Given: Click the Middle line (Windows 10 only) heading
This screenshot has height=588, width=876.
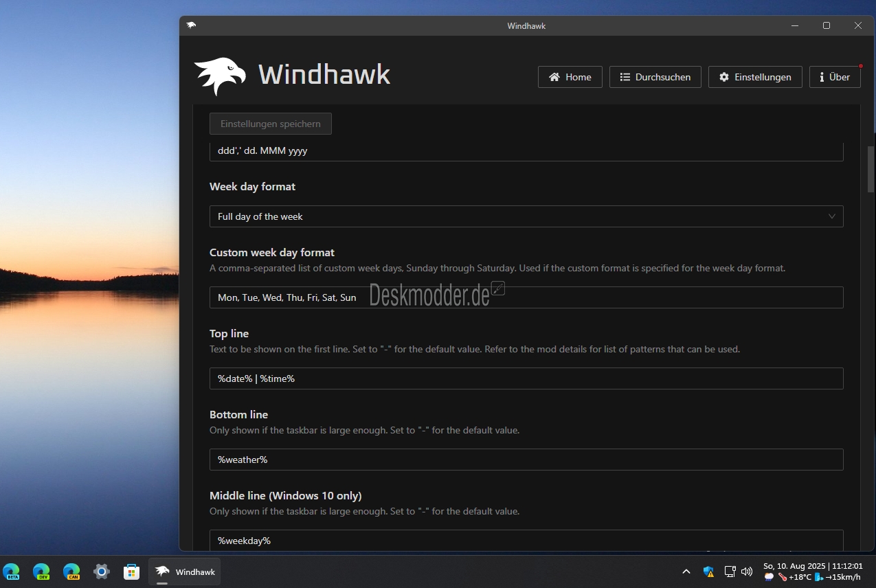Looking at the screenshot, I should click(285, 496).
